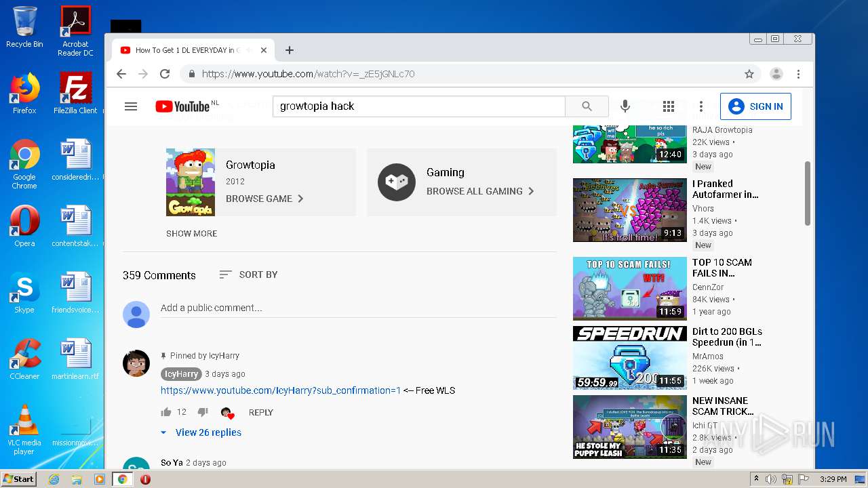
Task: Start voice search with microphone icon
Action: tap(625, 106)
